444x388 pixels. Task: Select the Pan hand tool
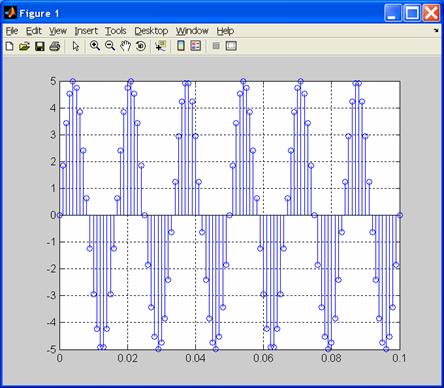point(125,46)
